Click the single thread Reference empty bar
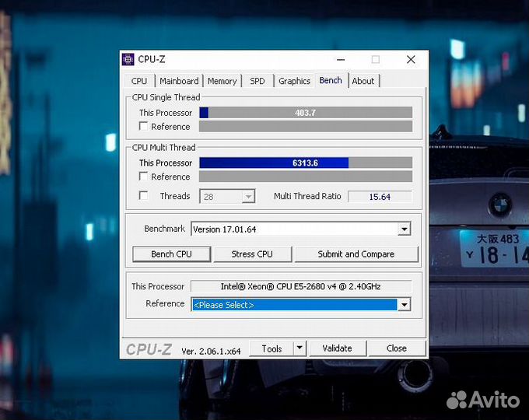 pos(306,127)
